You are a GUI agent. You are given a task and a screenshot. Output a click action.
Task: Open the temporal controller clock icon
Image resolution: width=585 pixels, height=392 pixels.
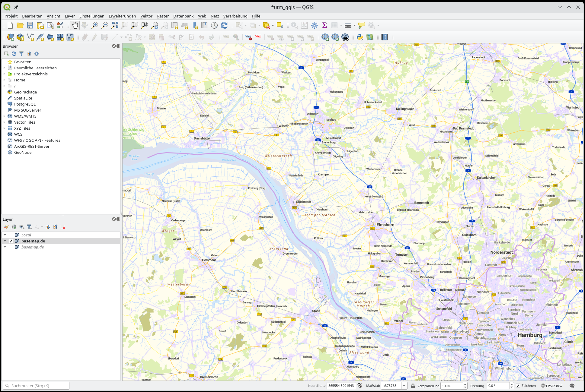pos(214,25)
